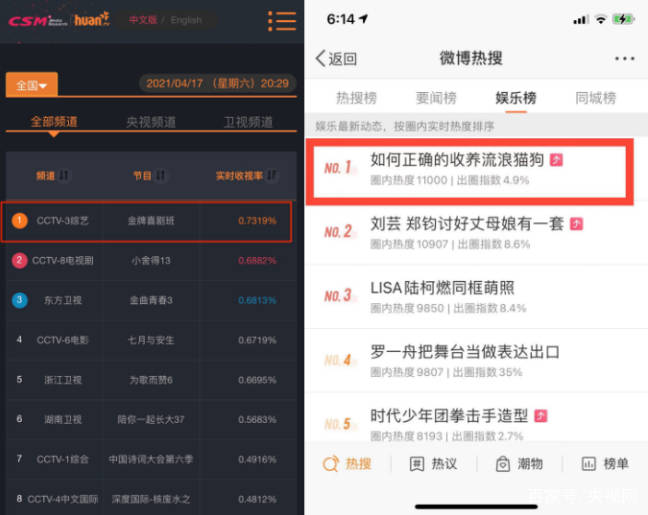Select the 卫视频道 tab
Image resolution: width=648 pixels, height=515 pixels.
tap(248, 122)
